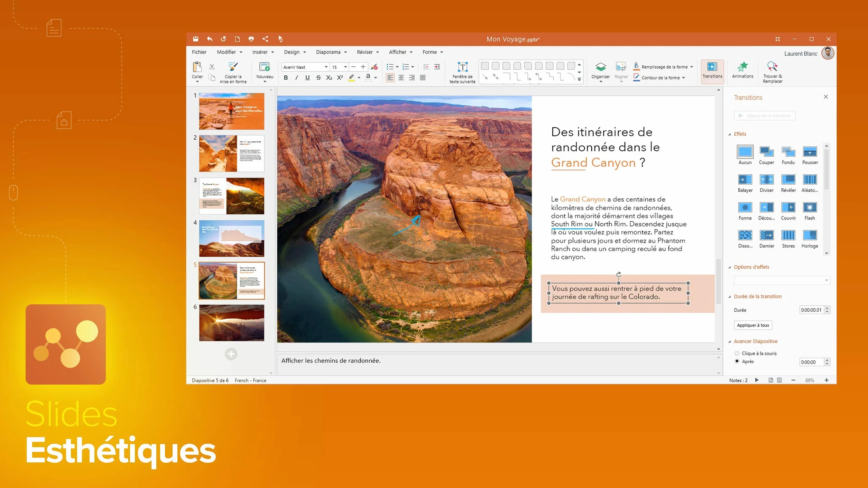Screen dimensions: 868x488
Task: Select the Horloge transition effect
Action: pos(810,239)
